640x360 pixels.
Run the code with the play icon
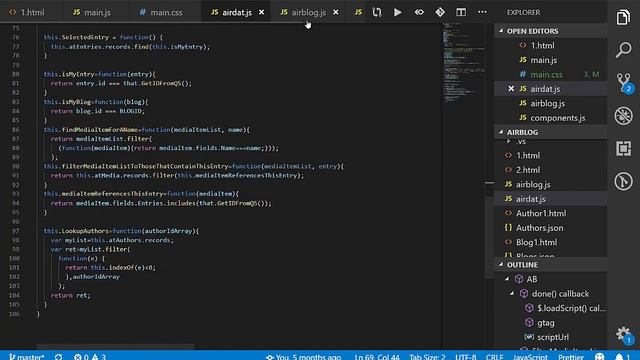coord(398,12)
